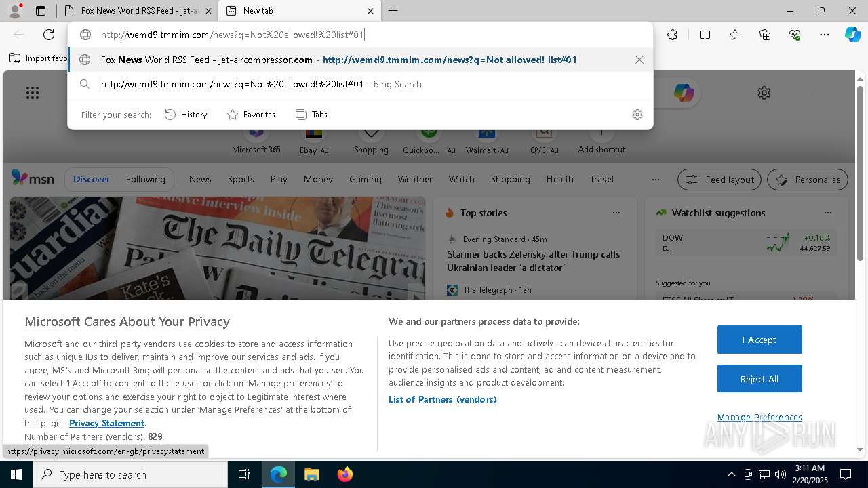Open the Edge profile icon
Image resolution: width=868 pixels, height=488 pixels.
(14, 11)
